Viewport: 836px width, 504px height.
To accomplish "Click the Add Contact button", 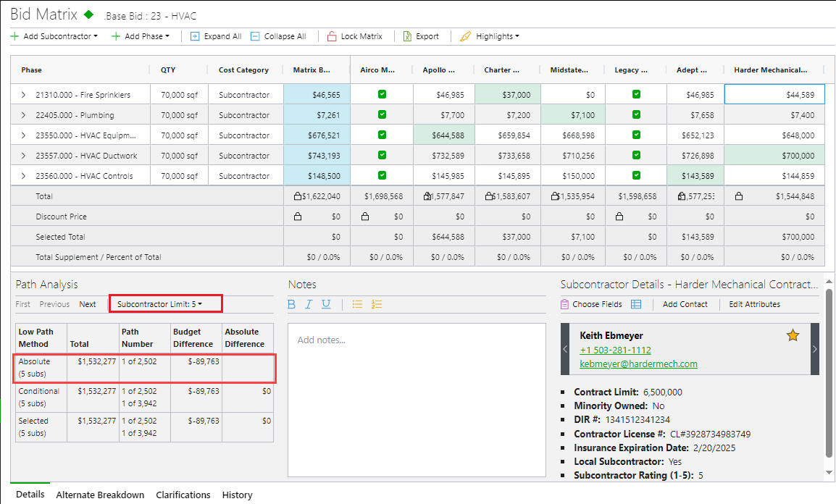I will (x=685, y=304).
